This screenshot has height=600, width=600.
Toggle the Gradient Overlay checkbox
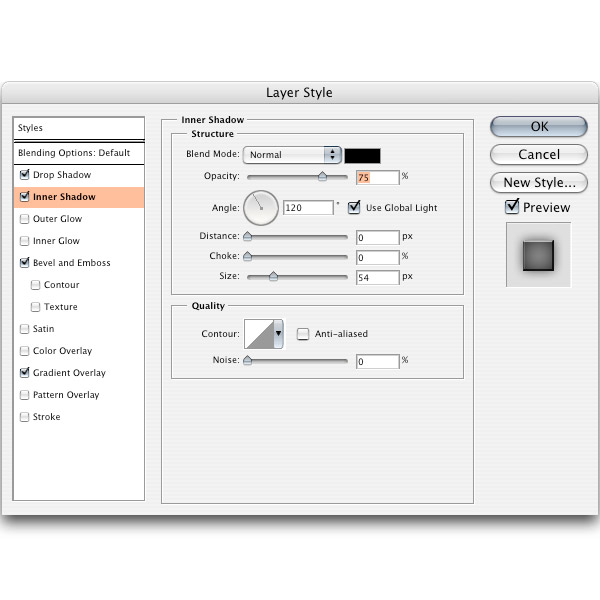tap(24, 373)
